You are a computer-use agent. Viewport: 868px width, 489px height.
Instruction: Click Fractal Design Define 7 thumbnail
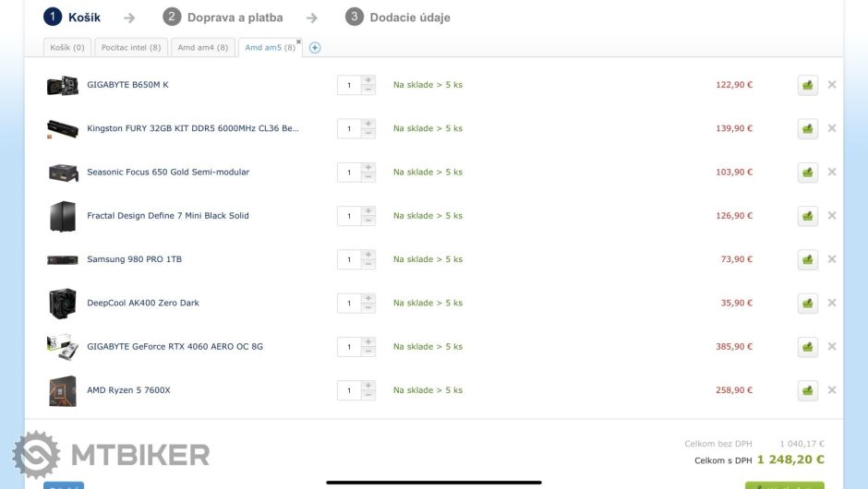point(62,216)
